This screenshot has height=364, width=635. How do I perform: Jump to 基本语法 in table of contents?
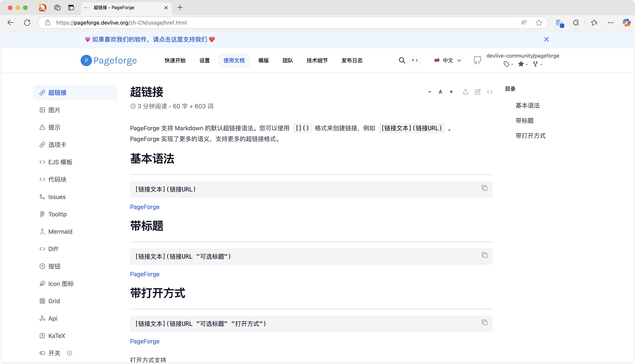[527, 106]
